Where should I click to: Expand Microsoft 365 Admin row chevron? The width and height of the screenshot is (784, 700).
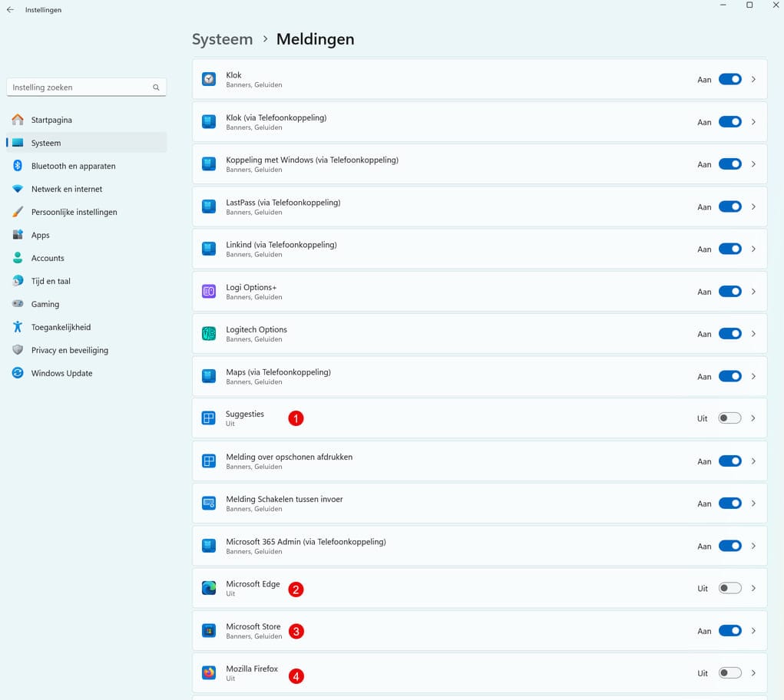pyautogui.click(x=753, y=546)
